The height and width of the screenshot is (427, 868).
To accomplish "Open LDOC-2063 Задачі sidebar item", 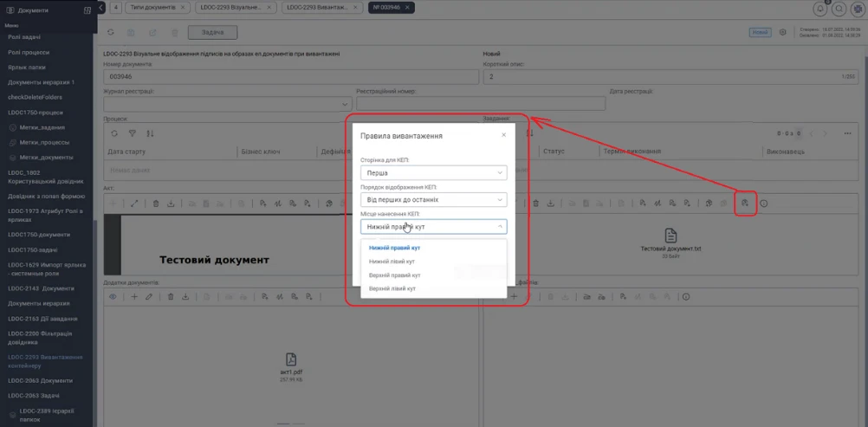I will point(34,396).
